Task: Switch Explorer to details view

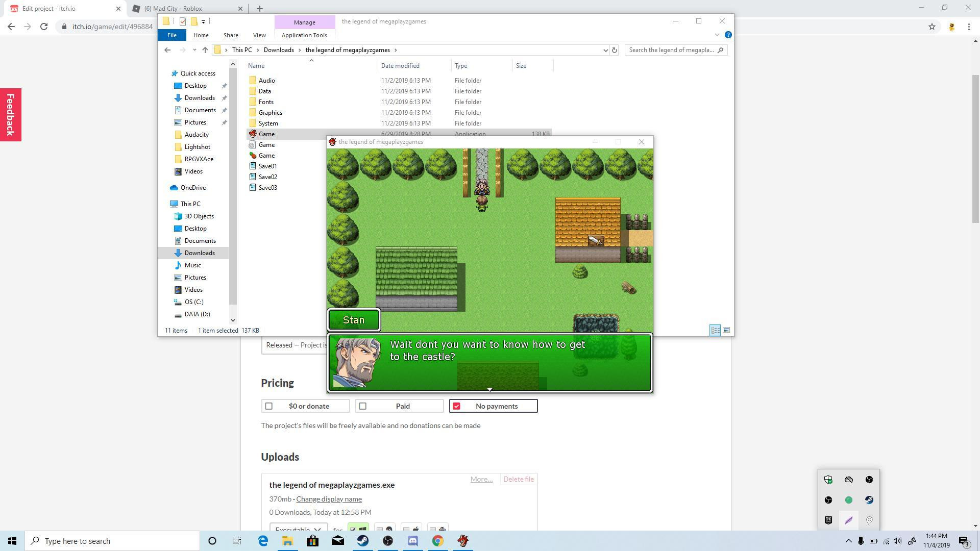Action: [x=715, y=331]
